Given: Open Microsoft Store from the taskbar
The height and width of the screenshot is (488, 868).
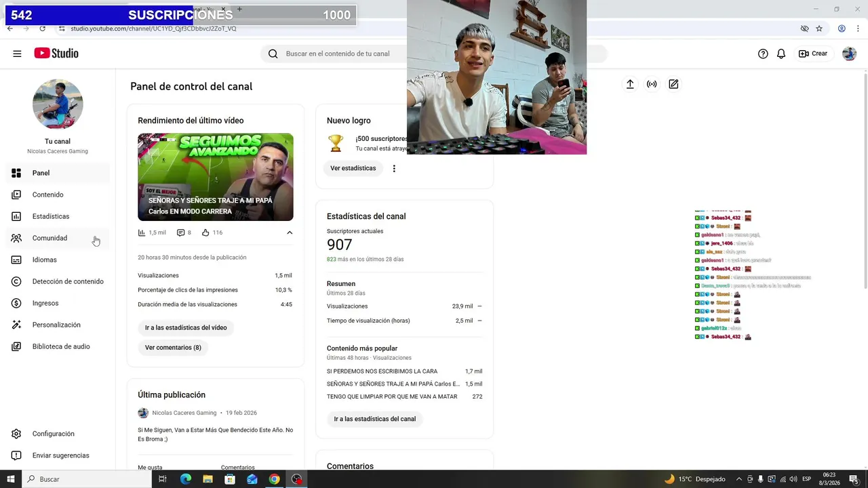Looking at the screenshot, I should pyautogui.click(x=230, y=479).
